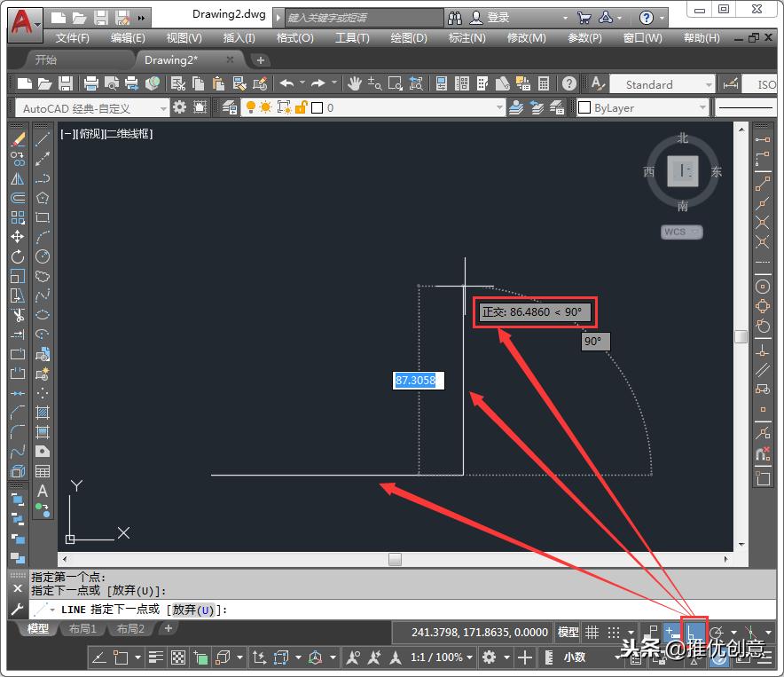This screenshot has height=677, width=784.
Task: Toggle snap mode in the status bar
Action: pyautogui.click(x=615, y=631)
